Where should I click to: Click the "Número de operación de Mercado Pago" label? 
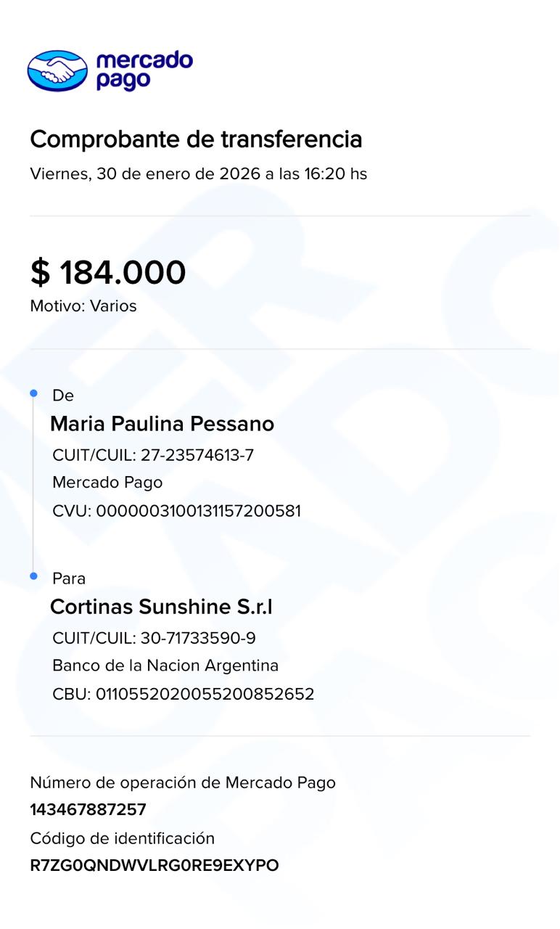(183, 782)
